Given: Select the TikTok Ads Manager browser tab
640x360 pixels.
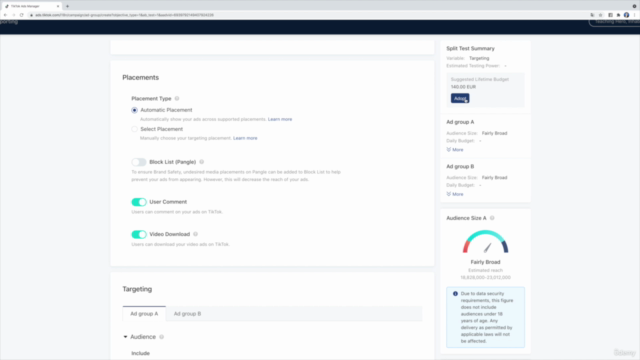Looking at the screenshot, I should pos(31,6).
